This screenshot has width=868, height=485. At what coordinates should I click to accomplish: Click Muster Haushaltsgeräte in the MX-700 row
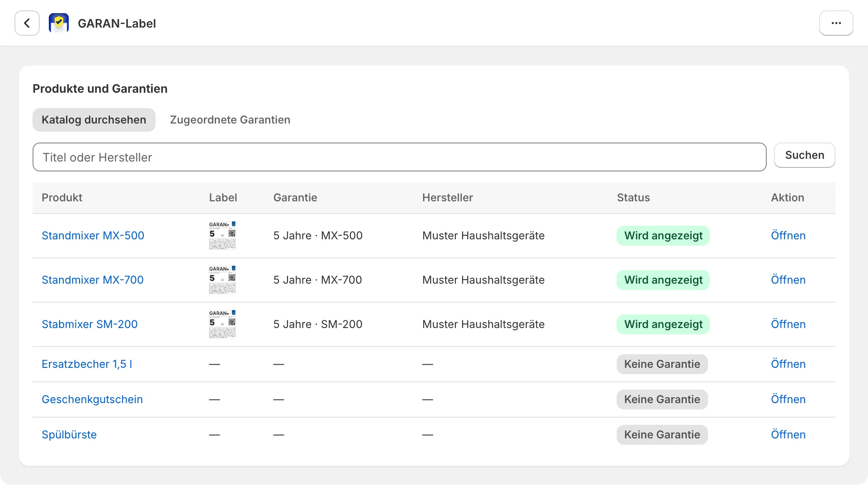coord(483,280)
